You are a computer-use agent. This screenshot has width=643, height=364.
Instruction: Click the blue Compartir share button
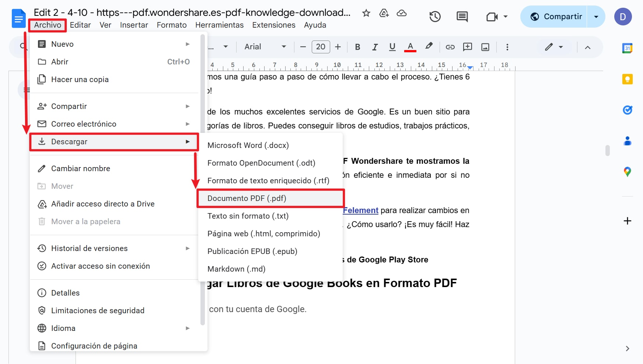tap(554, 17)
